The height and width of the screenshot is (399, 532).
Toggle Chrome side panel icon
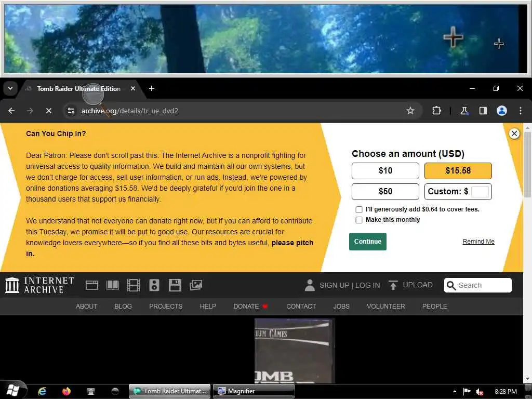point(483,111)
